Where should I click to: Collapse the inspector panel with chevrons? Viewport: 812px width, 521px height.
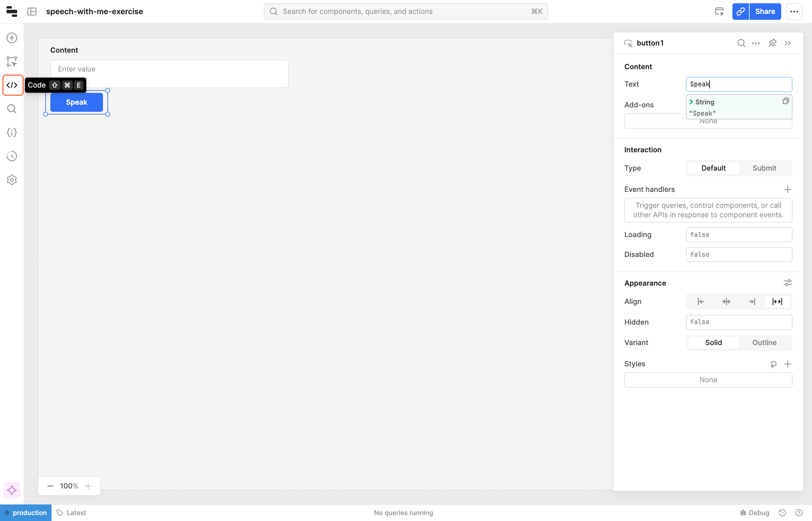pos(788,43)
